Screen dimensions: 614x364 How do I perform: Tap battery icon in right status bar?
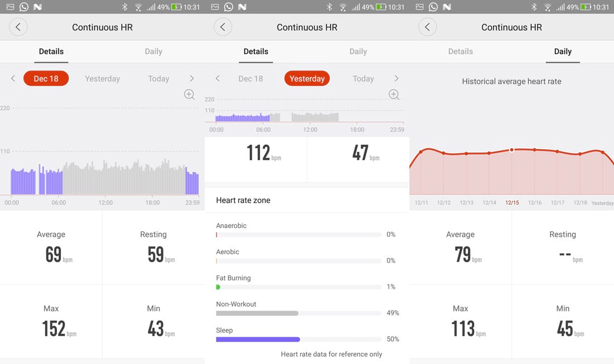click(x=586, y=7)
